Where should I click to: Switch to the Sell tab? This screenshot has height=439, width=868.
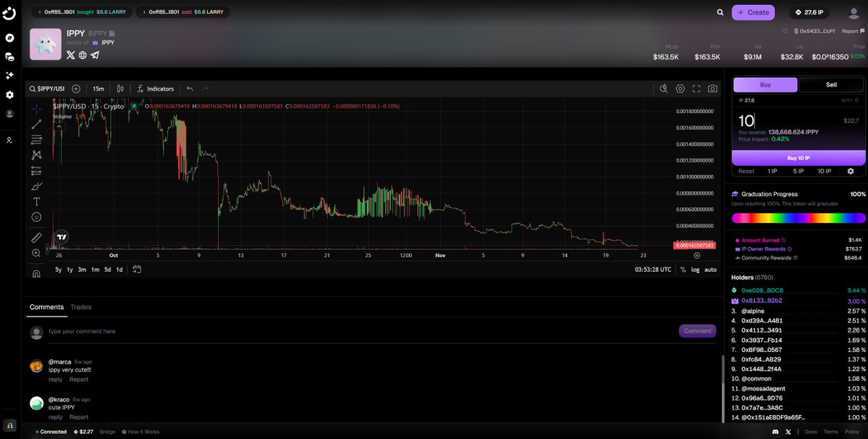[830, 84]
